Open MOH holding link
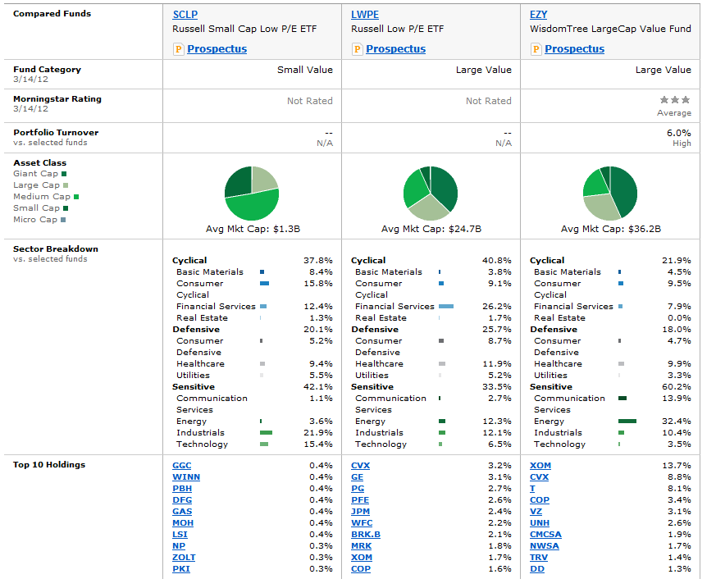716x588 pixels. [183, 522]
